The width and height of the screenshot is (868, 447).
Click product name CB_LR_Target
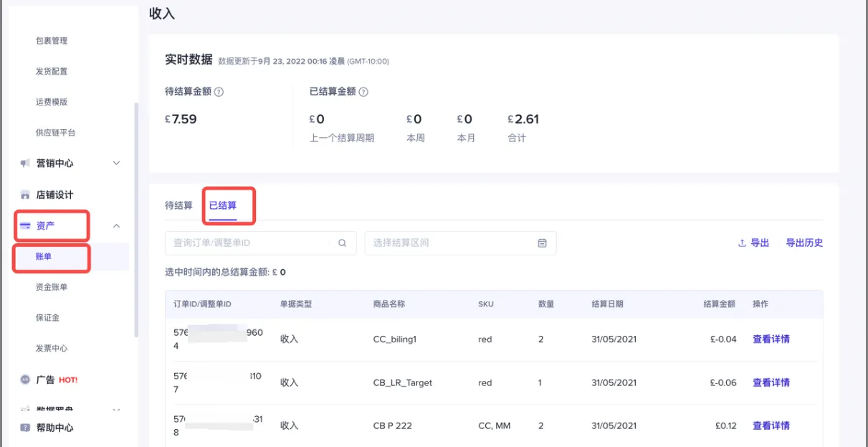[403, 382]
